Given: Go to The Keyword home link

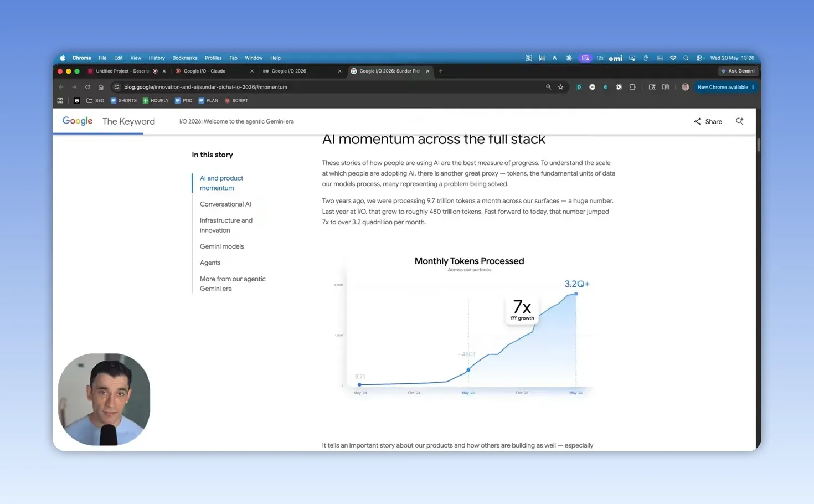Looking at the screenshot, I should click(x=128, y=121).
